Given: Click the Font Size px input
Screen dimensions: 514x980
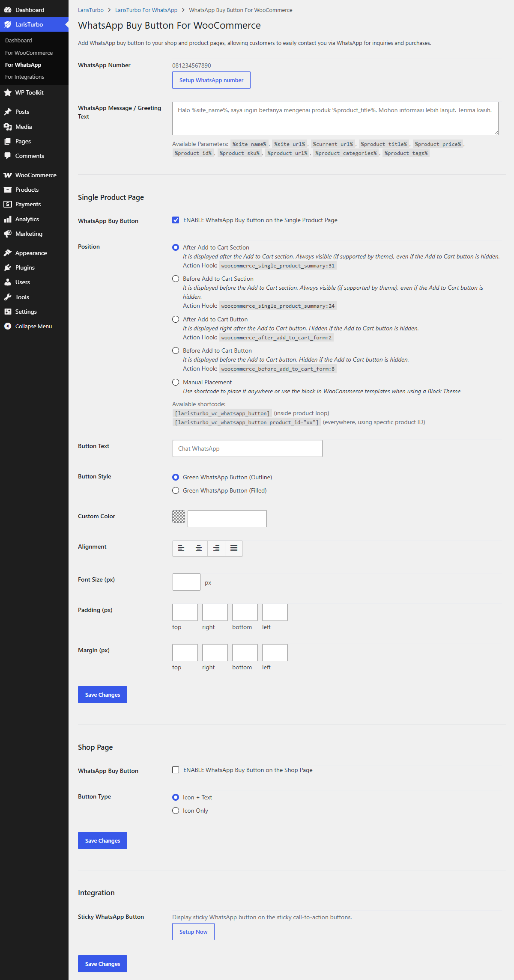Looking at the screenshot, I should tap(186, 582).
